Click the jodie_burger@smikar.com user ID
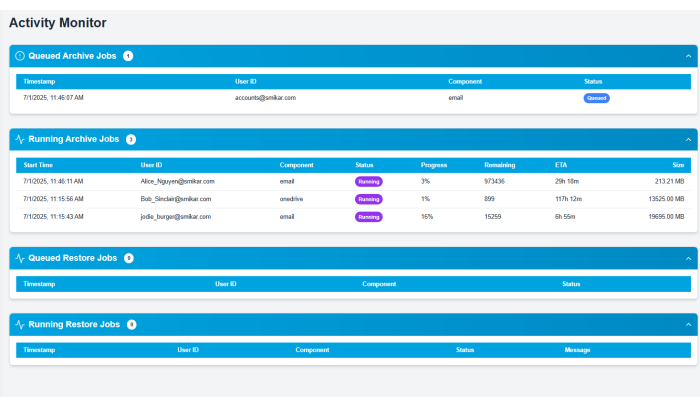The image size is (700, 397). coord(175,217)
